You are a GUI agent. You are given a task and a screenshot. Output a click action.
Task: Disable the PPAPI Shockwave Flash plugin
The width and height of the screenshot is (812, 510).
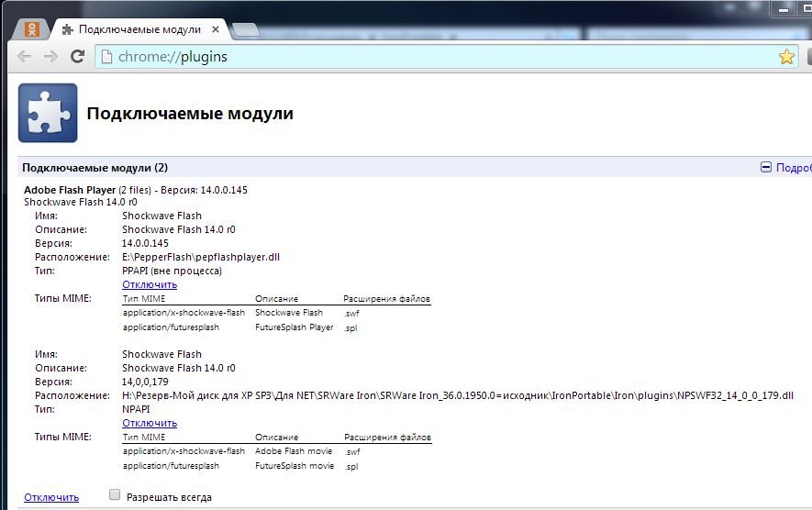(150, 284)
